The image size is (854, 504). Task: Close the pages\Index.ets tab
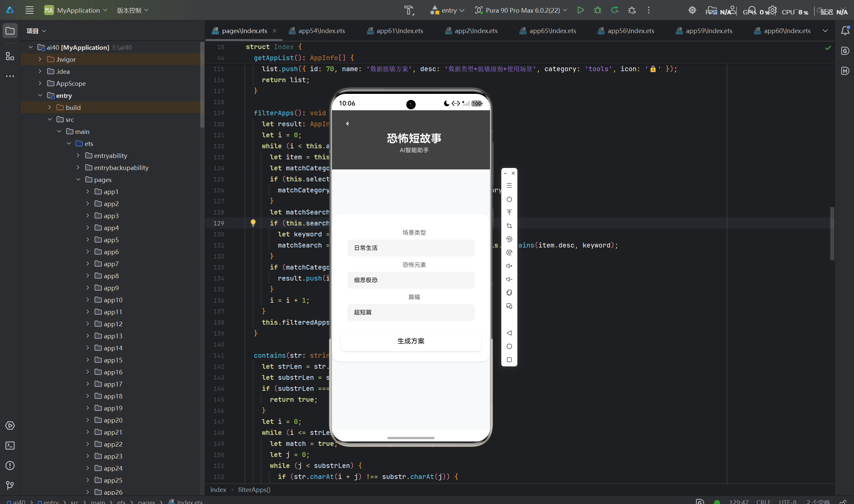(x=274, y=31)
